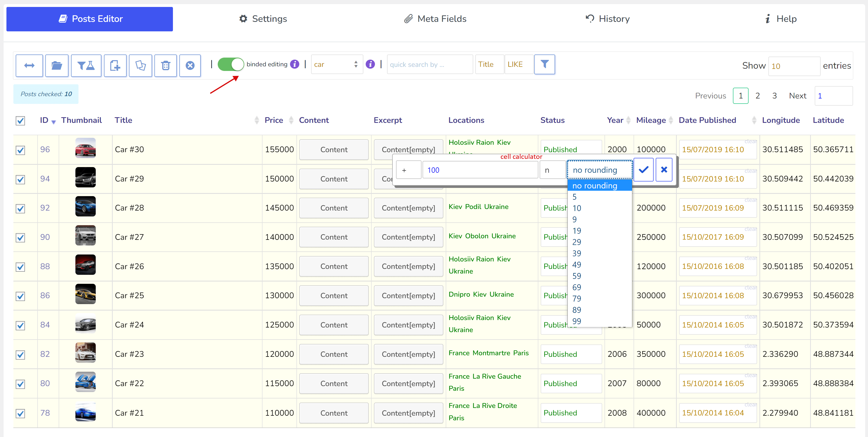Image resolution: width=868 pixels, height=437 pixels.
Task: Edit date 15/07/2019 16:09 of Car #28
Action: [x=718, y=208]
